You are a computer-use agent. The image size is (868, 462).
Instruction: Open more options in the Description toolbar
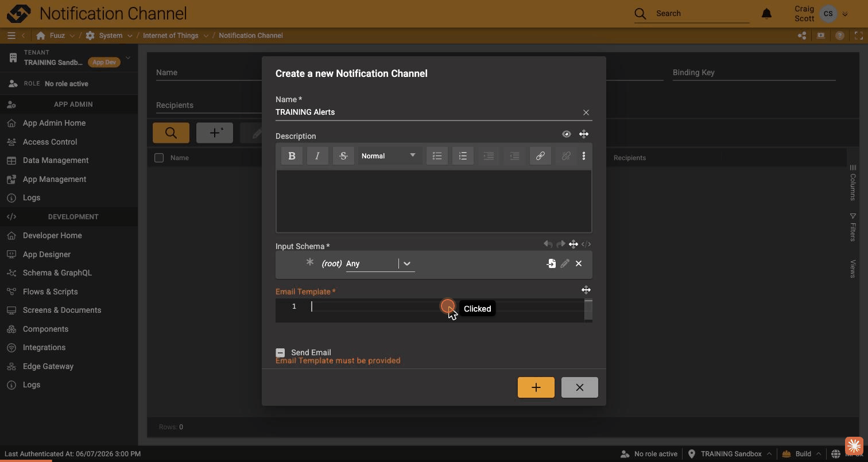coord(584,156)
